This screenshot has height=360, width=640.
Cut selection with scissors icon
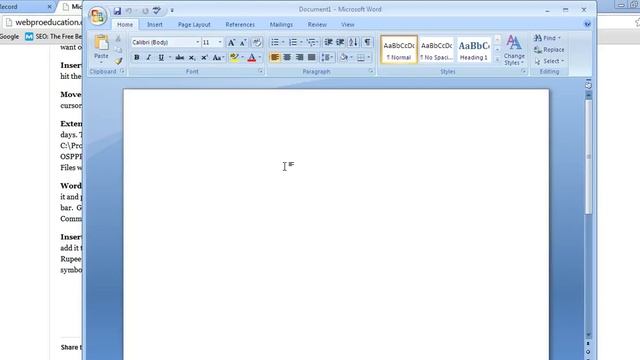118,38
